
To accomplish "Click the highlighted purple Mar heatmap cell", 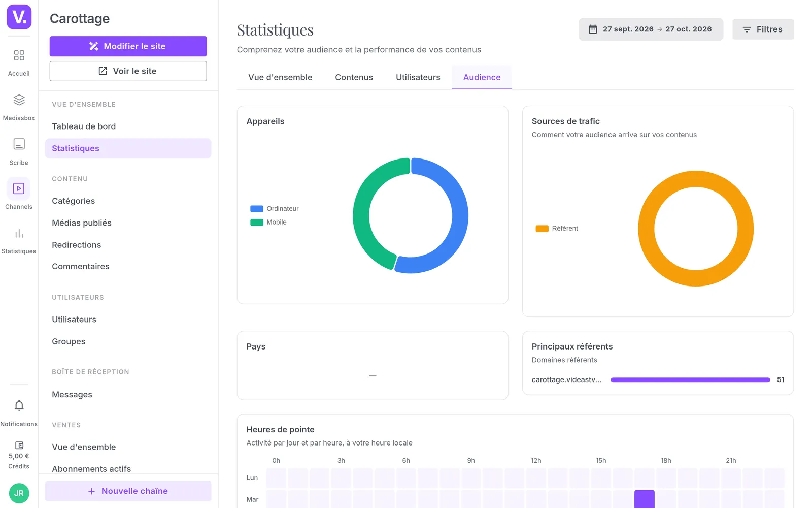I will [644, 499].
